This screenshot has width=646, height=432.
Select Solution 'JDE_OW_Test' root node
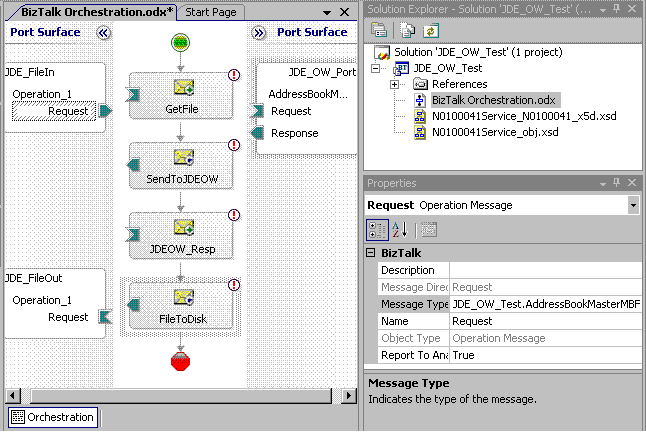(478, 52)
